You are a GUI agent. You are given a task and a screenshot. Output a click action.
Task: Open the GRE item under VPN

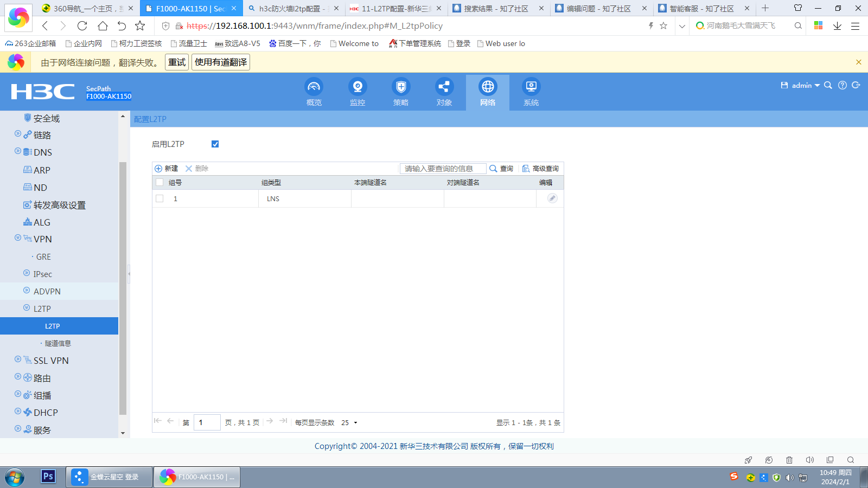[43, 256]
